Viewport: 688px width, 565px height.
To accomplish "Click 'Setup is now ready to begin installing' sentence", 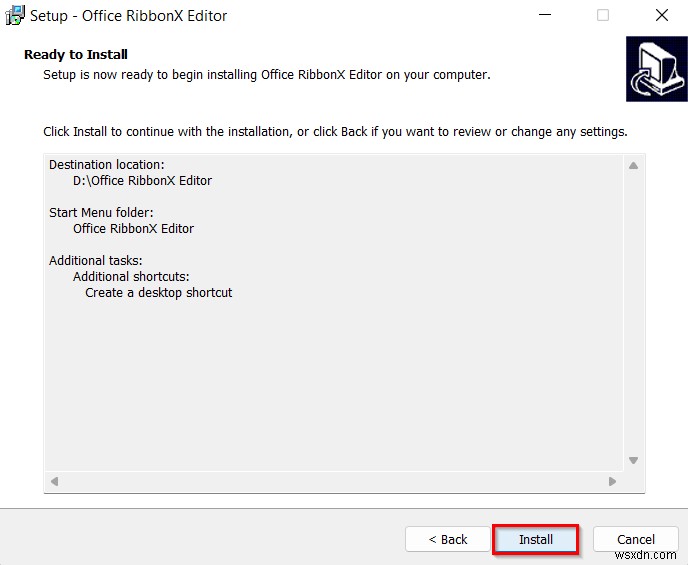I will coord(266,75).
